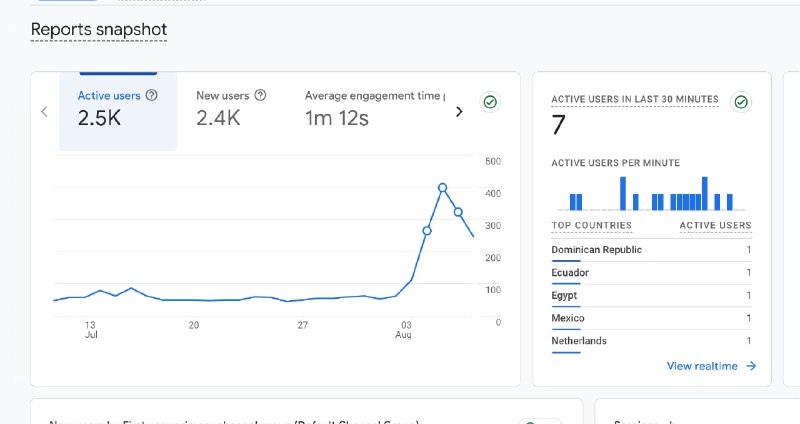Click the 13 Jul date axis label
The height and width of the screenshot is (424, 800).
pyautogui.click(x=90, y=330)
